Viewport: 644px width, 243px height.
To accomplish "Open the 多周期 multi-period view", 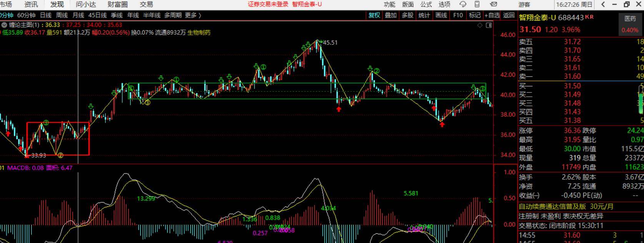I will coord(173,15).
